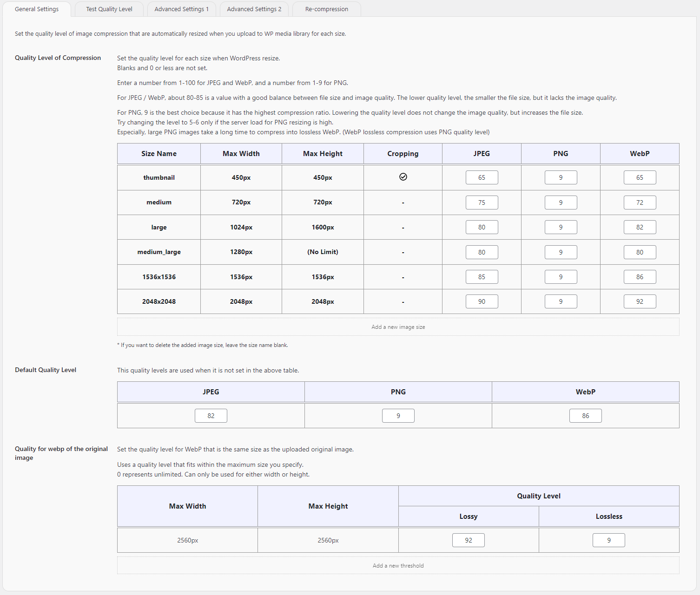Open the Advanced Settings 2 tab

(x=254, y=9)
